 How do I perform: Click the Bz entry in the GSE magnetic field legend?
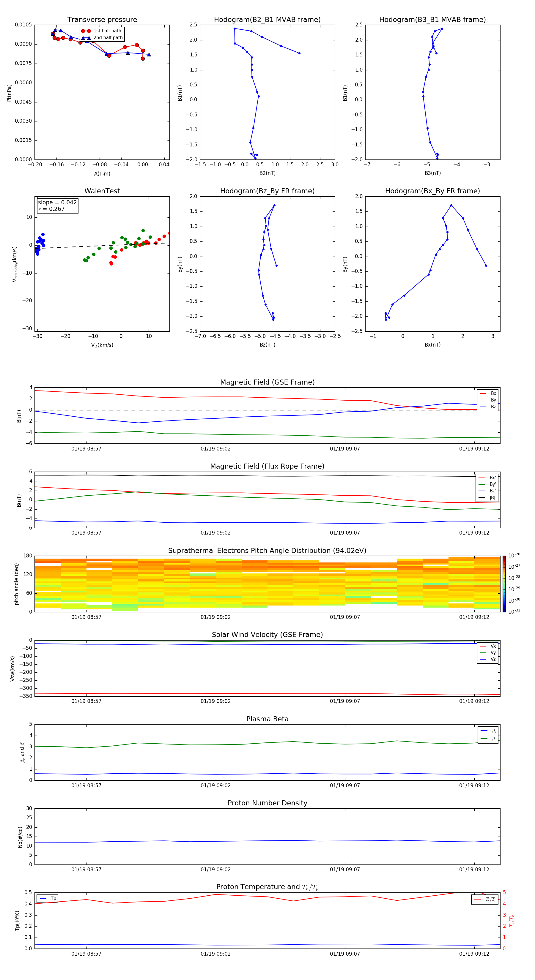point(488,407)
